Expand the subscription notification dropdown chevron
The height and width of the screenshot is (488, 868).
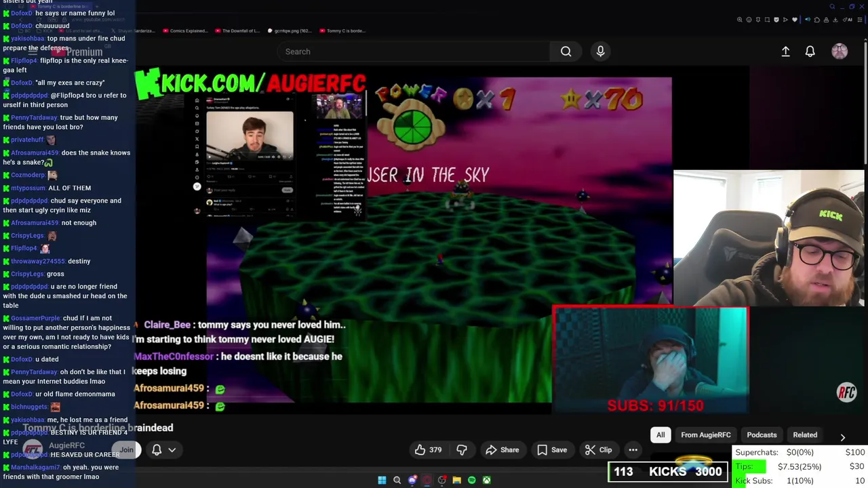tap(172, 449)
